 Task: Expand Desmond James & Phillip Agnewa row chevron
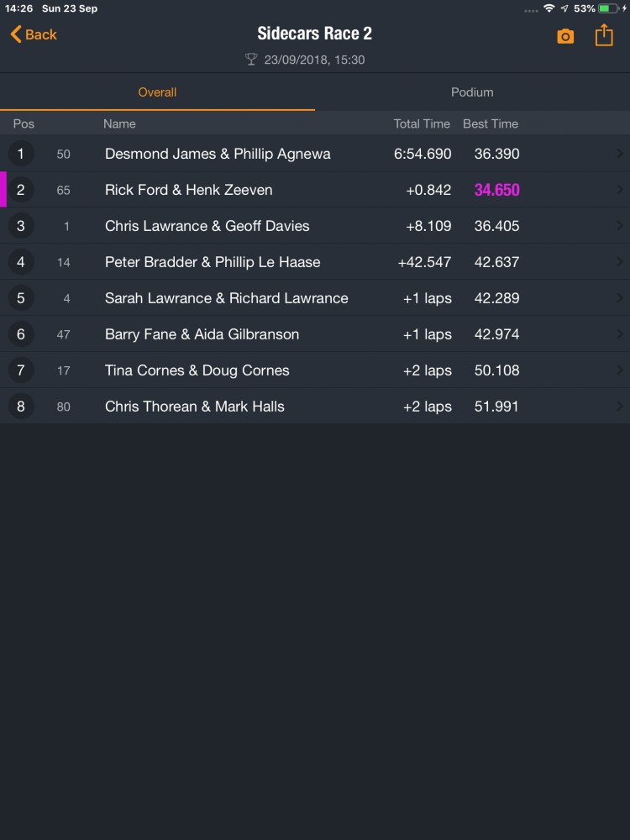click(x=619, y=154)
